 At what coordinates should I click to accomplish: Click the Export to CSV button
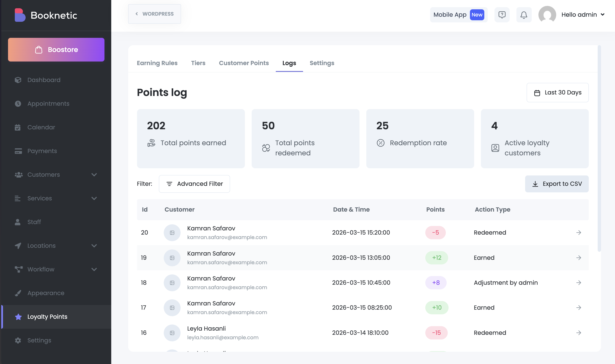(557, 184)
